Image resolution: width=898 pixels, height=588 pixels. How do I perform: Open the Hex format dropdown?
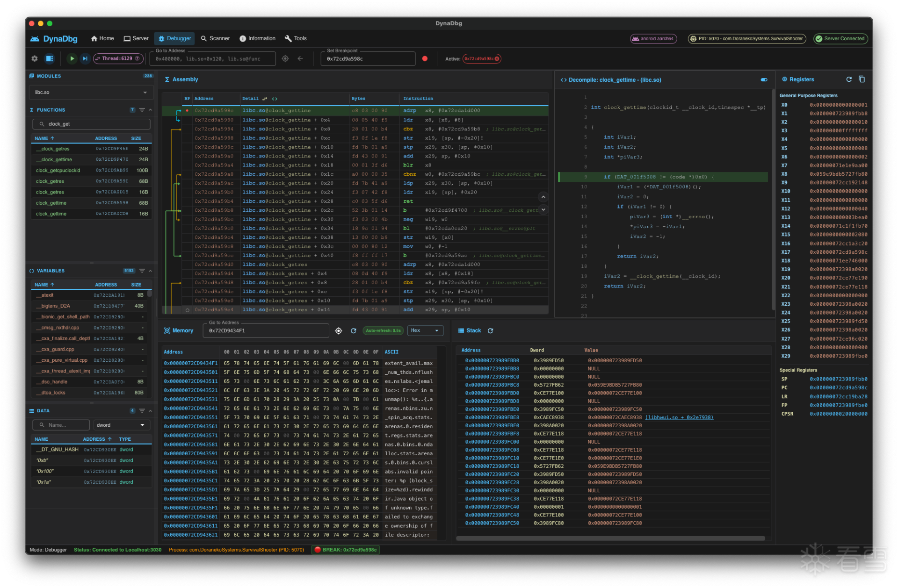tap(425, 330)
